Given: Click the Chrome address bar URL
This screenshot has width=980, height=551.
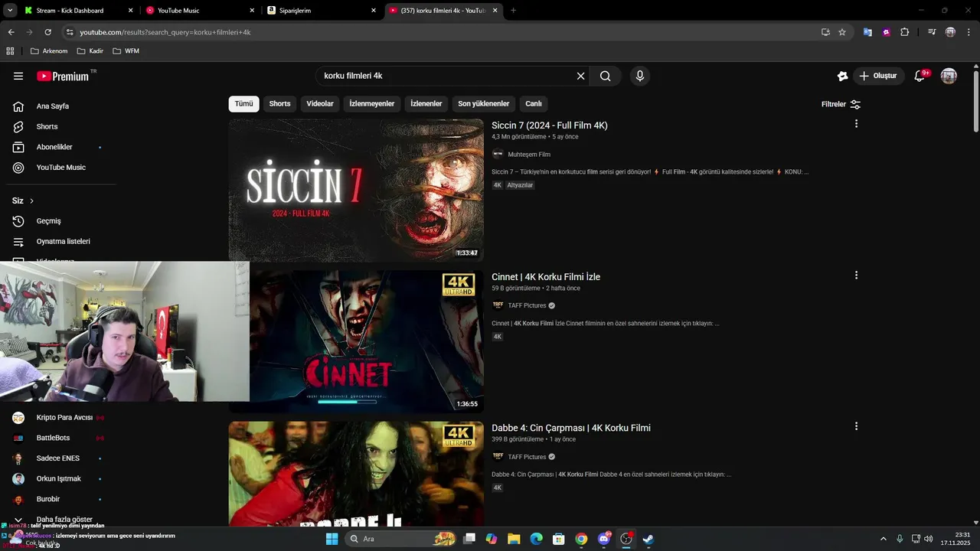Looking at the screenshot, I should point(165,32).
